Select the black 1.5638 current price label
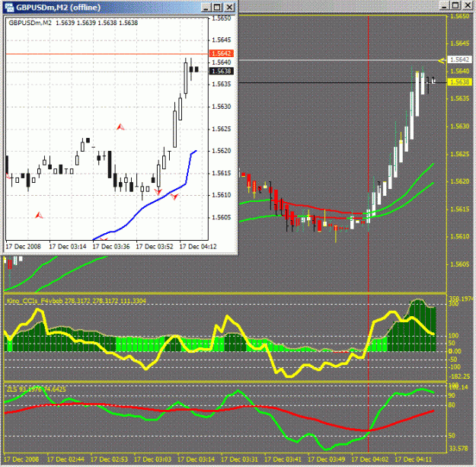 click(222, 71)
